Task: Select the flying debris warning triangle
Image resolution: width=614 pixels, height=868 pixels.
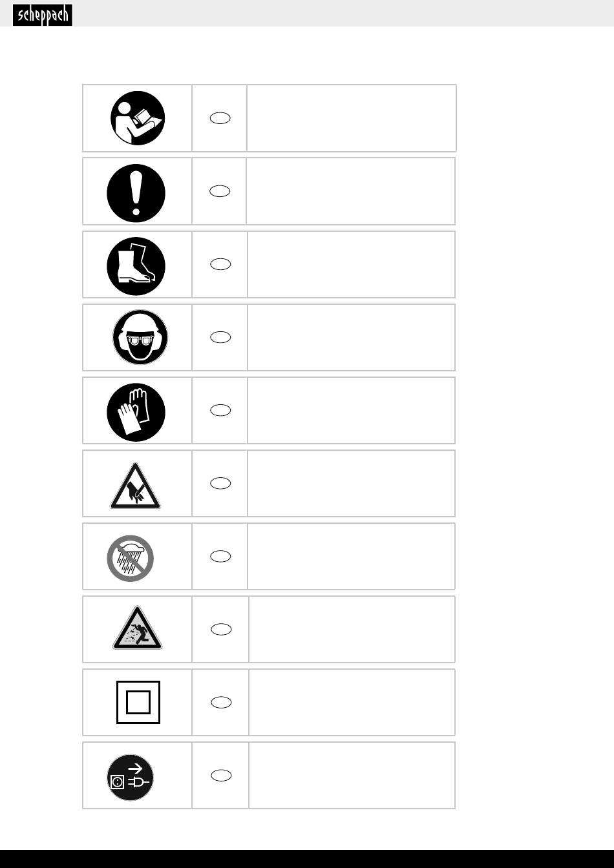Action: pyautogui.click(x=137, y=629)
